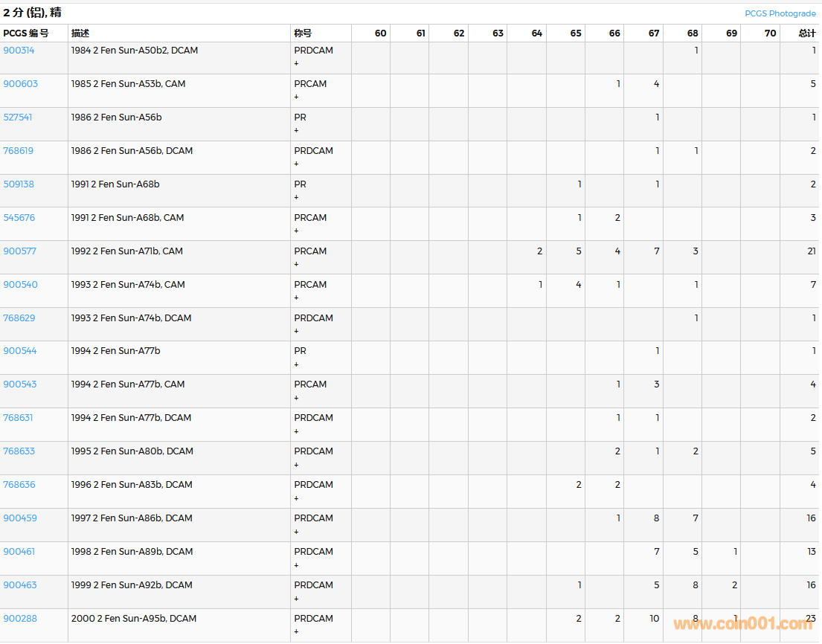Expand plus sign for 1997 2 Fen DCAM

click(296, 532)
